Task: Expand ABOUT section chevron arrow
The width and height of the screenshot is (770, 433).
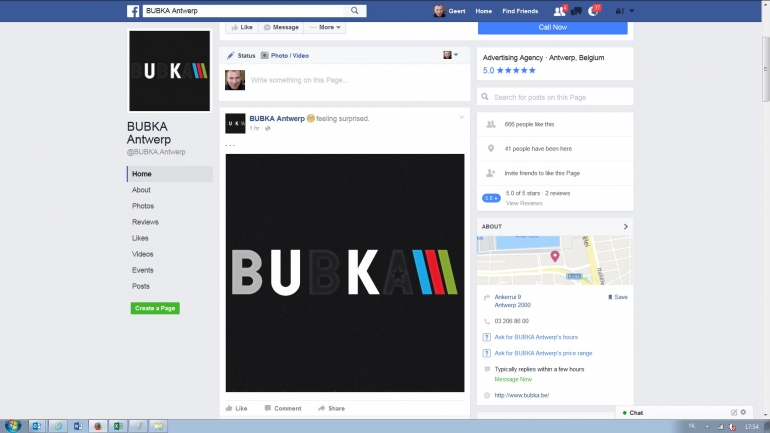Action: coord(626,226)
